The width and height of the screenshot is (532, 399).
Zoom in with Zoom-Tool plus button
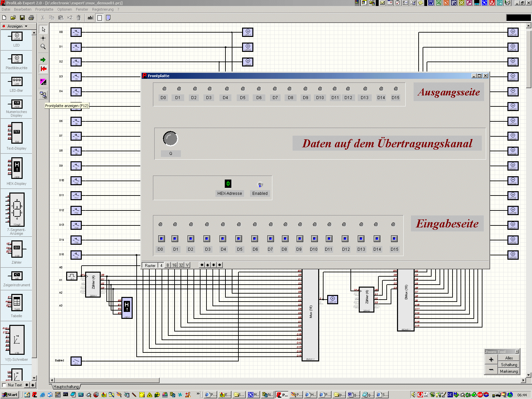pyautogui.click(x=491, y=359)
